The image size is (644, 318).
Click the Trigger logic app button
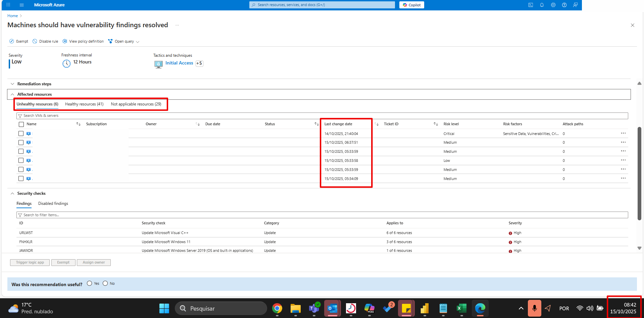pyautogui.click(x=30, y=263)
